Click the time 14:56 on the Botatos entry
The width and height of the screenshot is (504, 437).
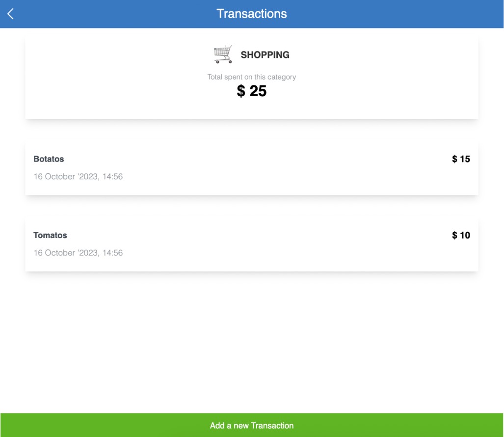(112, 176)
